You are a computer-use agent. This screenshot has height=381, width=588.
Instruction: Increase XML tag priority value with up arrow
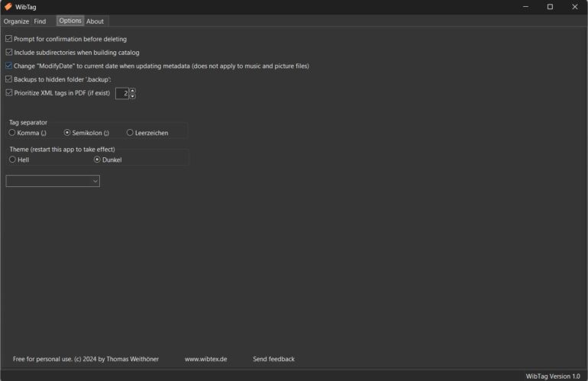point(132,90)
